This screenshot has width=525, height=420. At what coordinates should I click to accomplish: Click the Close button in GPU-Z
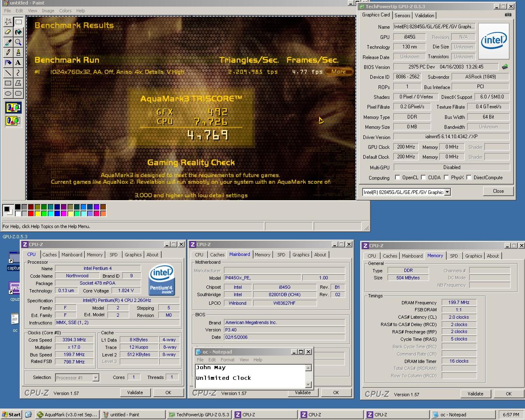point(498,191)
